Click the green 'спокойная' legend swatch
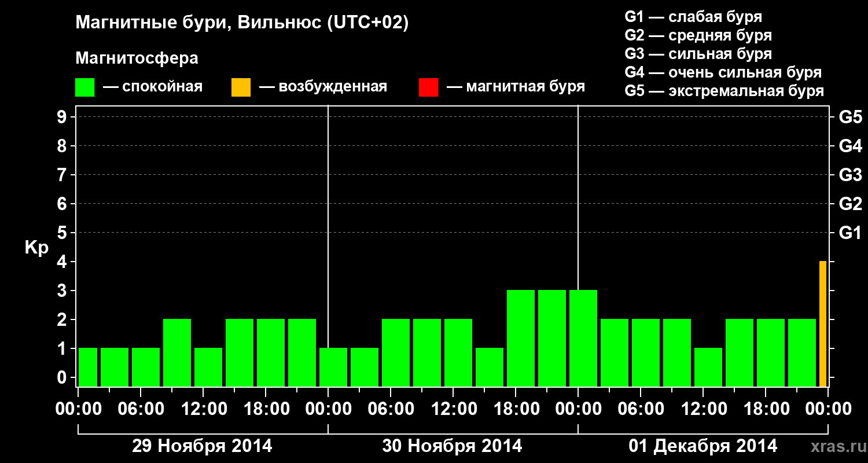Image resolution: width=868 pixels, height=463 pixels. [84, 87]
